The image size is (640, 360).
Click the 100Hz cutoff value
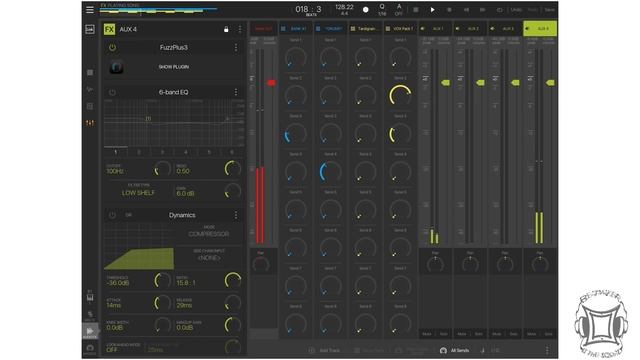pos(115,171)
